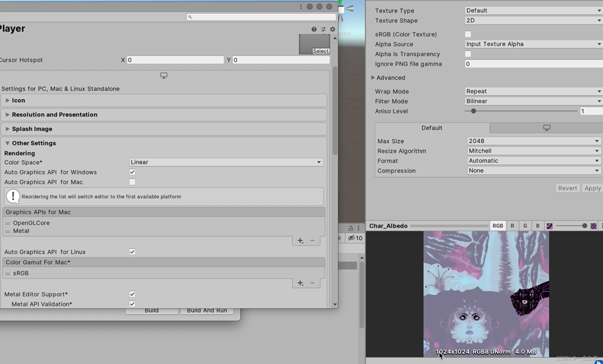
Task: Adjust the Aniso Level slider
Action: click(x=473, y=111)
